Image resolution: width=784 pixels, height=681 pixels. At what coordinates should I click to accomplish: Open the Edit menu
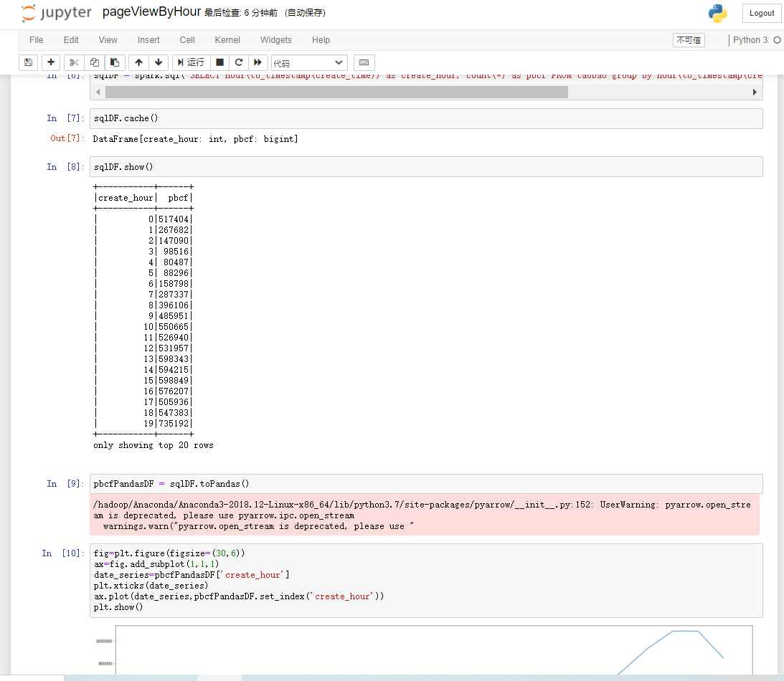[x=71, y=40]
